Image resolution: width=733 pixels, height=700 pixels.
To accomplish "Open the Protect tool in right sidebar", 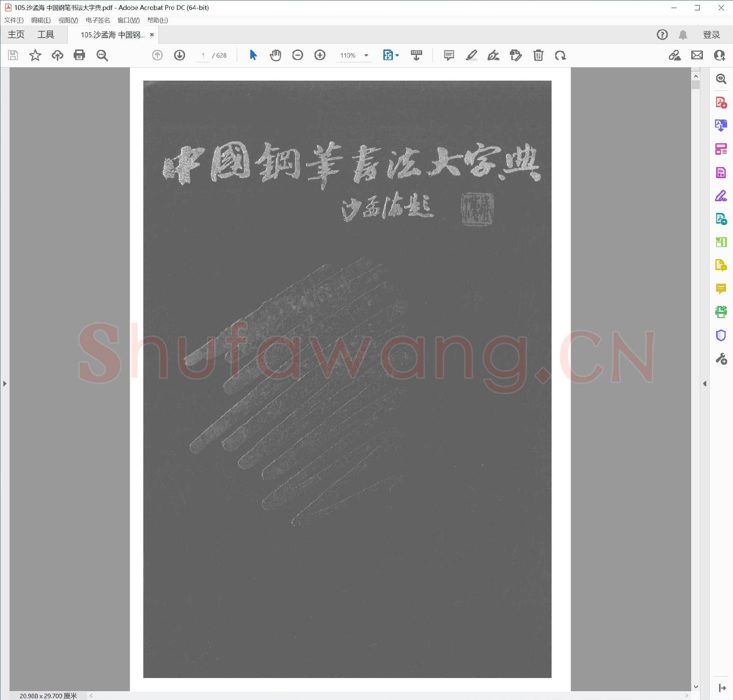I will (x=721, y=335).
